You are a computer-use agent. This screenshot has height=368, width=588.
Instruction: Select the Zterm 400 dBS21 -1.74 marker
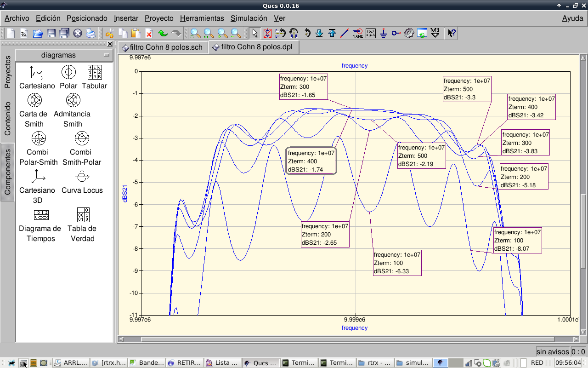[311, 161]
